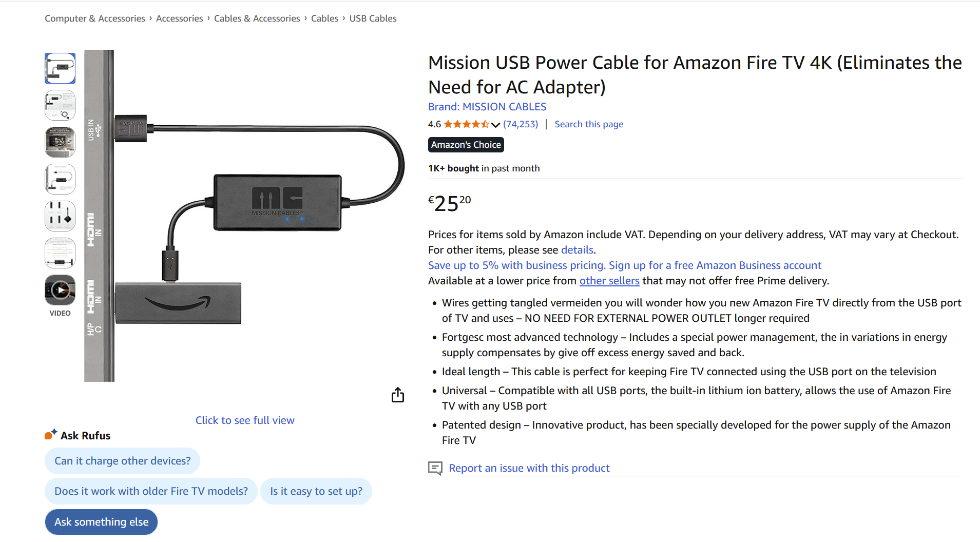Play the product VIDEO thumbnail
Image resolution: width=980 pixels, height=542 pixels.
point(60,290)
